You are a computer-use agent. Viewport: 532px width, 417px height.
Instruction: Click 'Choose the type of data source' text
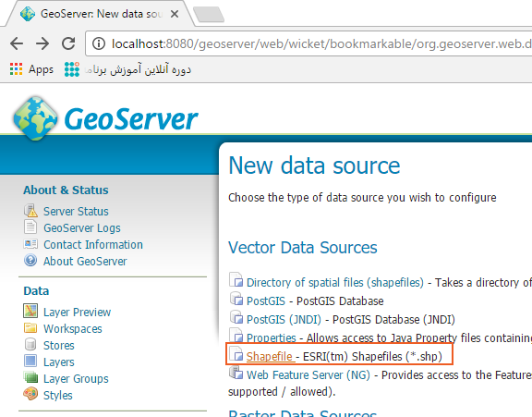pos(362,197)
